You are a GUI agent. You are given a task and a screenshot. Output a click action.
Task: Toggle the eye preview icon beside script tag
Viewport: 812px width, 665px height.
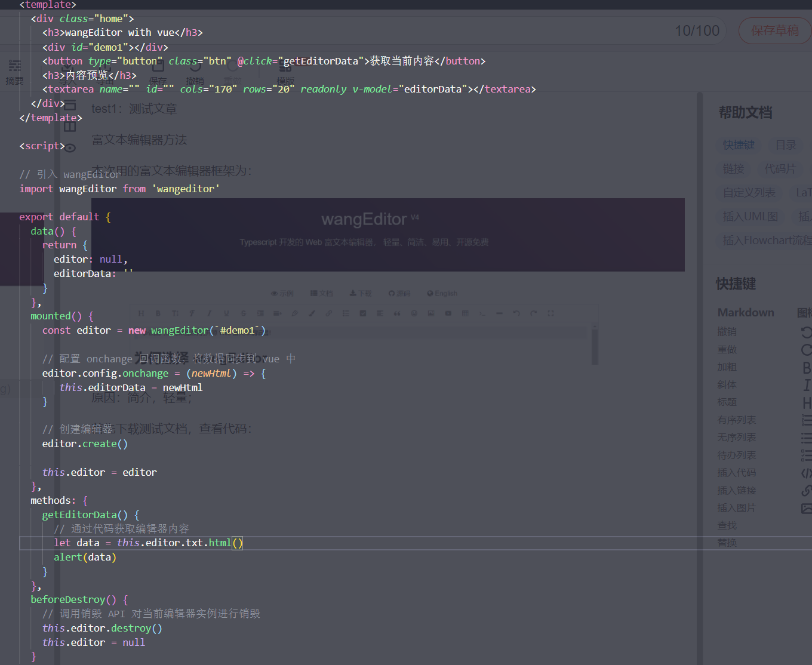pos(70,147)
